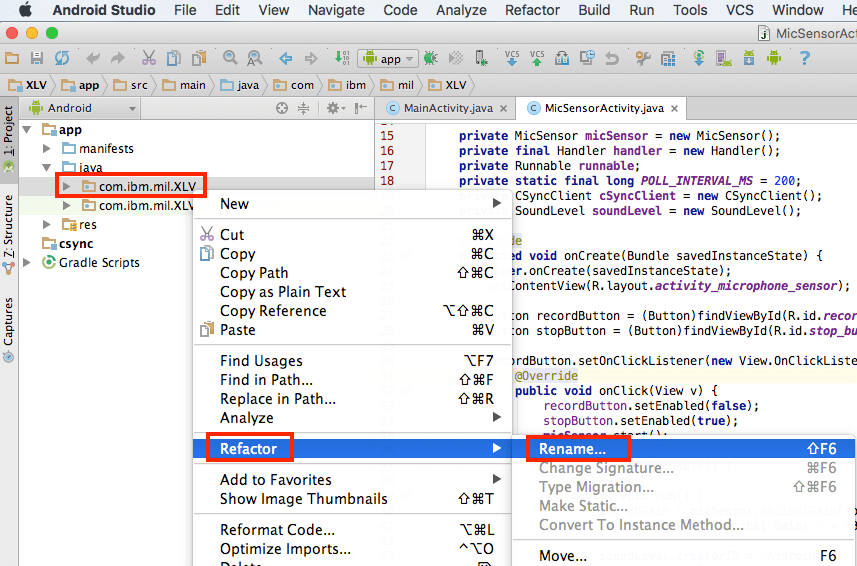Expand the selected com.ibm.mil.XLV package

point(67,186)
